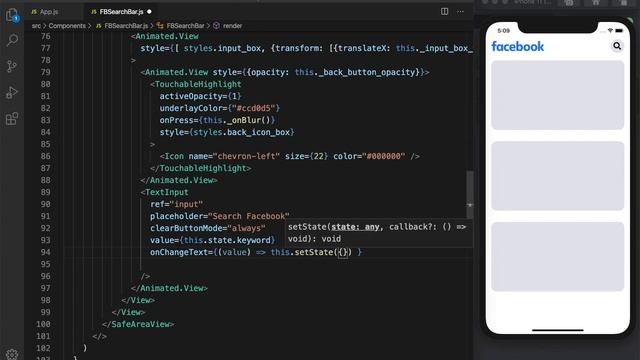Screen dimensions: 640x360
Task: Click the setState signature tooltip
Action: click(x=378, y=233)
